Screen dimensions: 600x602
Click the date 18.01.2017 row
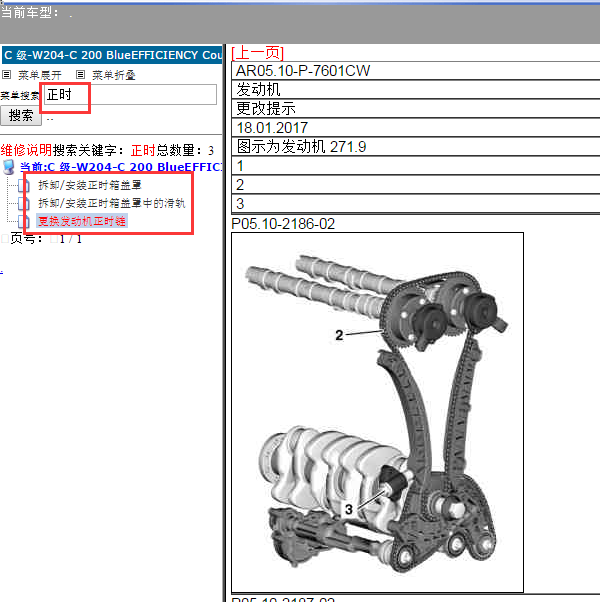(415, 127)
